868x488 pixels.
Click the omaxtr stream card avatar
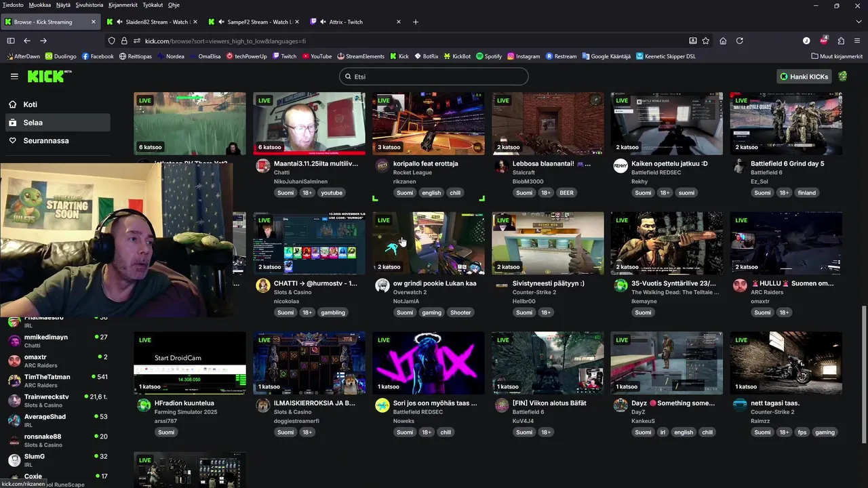(x=740, y=285)
